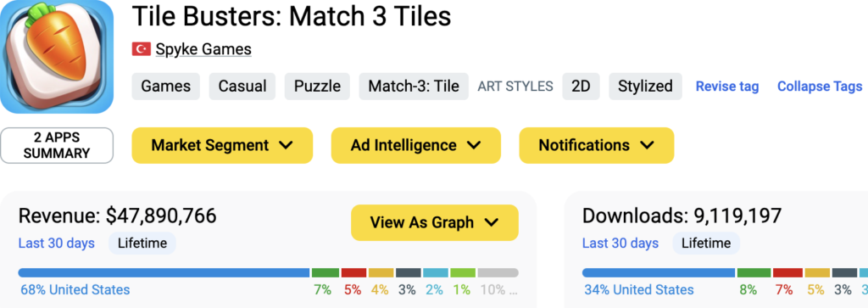Screen dimensions: 868x308
Task: Select the Casual tag
Action: click(x=242, y=87)
